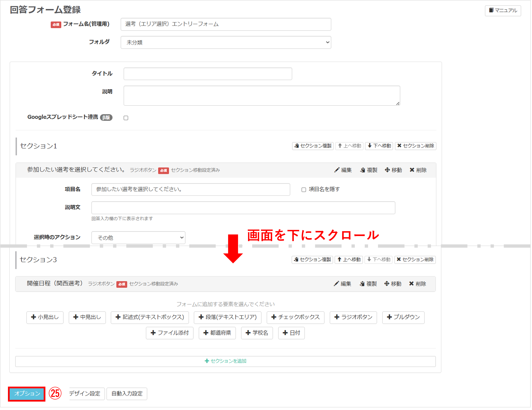Screen dimensions: 532x410
Task: Click セクションを追加 link
Action: tap(225, 361)
